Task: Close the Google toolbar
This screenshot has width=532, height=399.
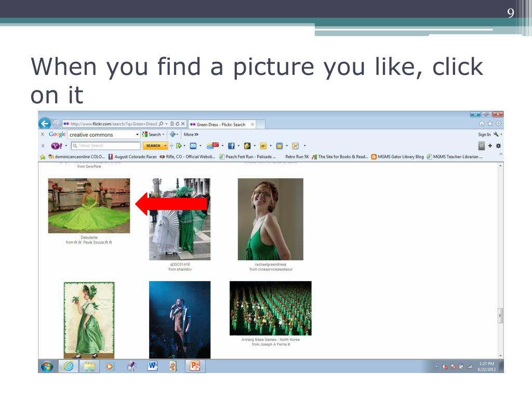Action: pyautogui.click(x=43, y=135)
